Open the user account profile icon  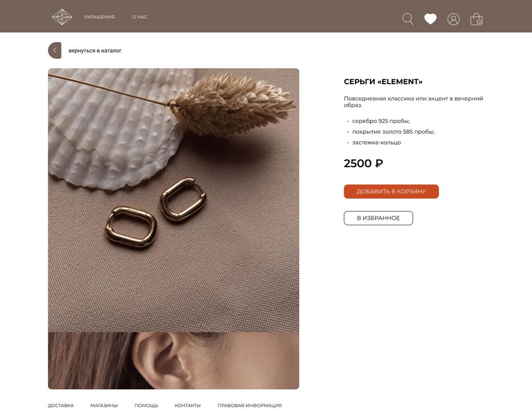(453, 19)
